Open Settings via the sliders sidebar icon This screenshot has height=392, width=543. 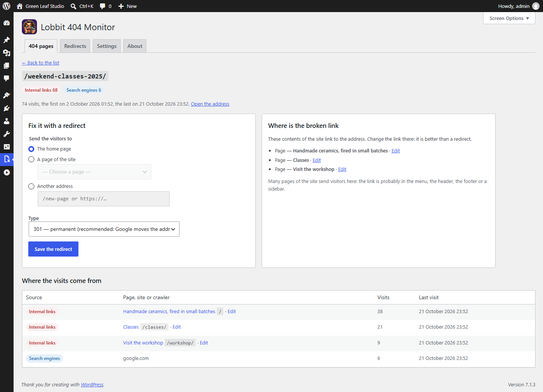[6, 147]
